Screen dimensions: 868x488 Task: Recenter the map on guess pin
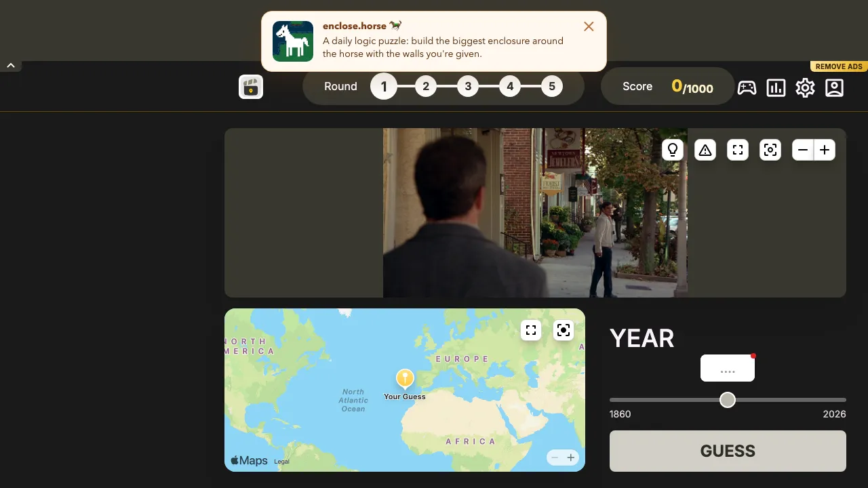564,330
